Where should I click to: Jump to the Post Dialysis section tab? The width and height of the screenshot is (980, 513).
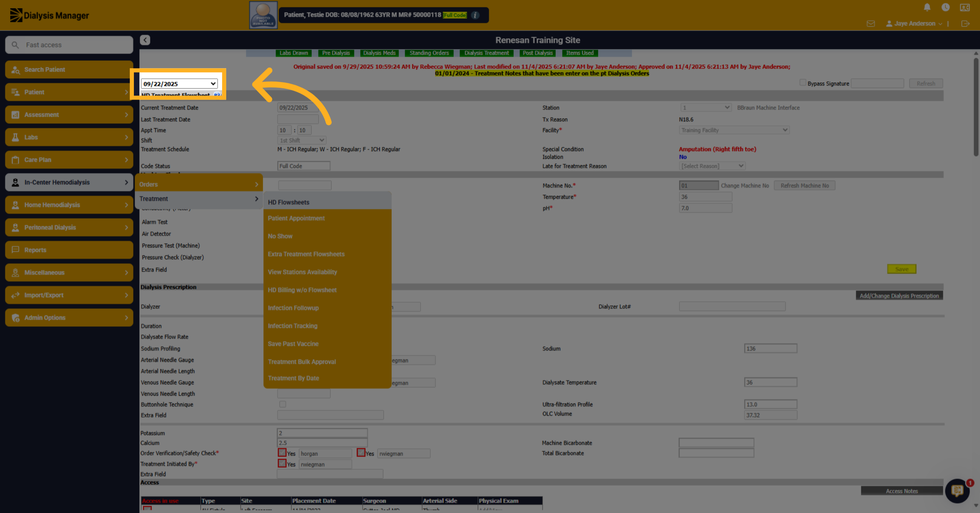pos(538,53)
